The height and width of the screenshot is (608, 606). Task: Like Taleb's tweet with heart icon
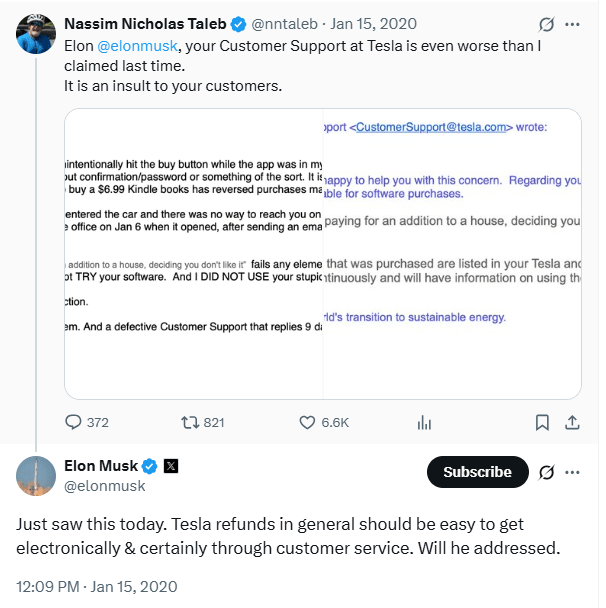click(308, 422)
